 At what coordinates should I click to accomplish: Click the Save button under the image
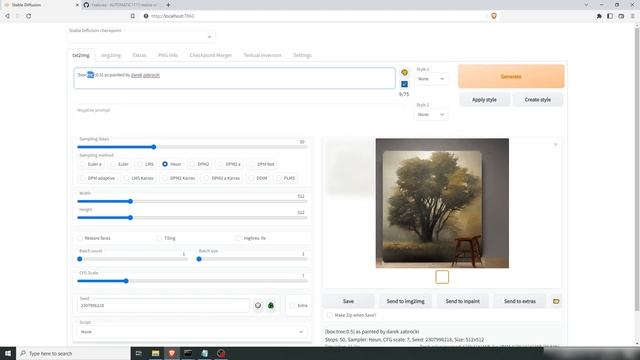(x=348, y=301)
